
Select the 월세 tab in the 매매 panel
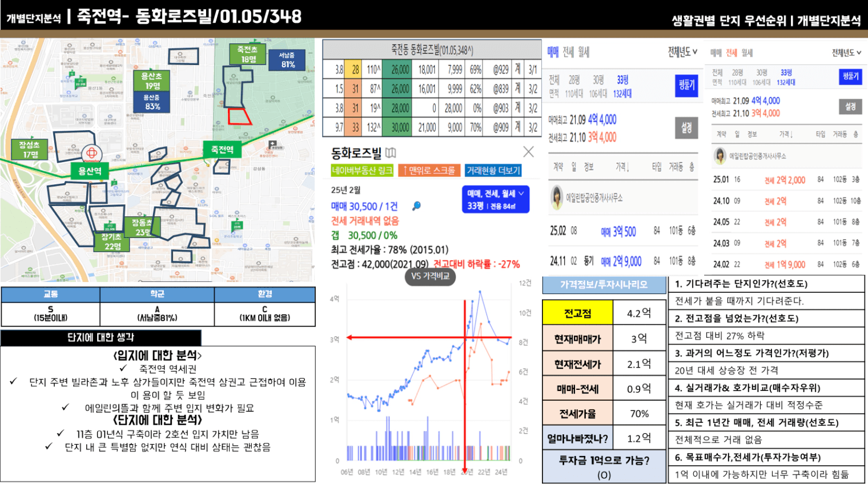point(583,53)
